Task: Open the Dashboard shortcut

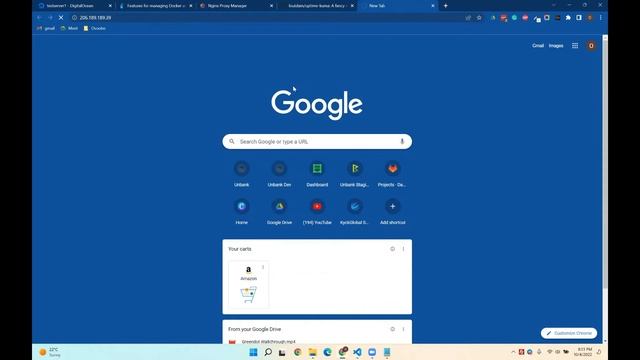Action: click(317, 174)
